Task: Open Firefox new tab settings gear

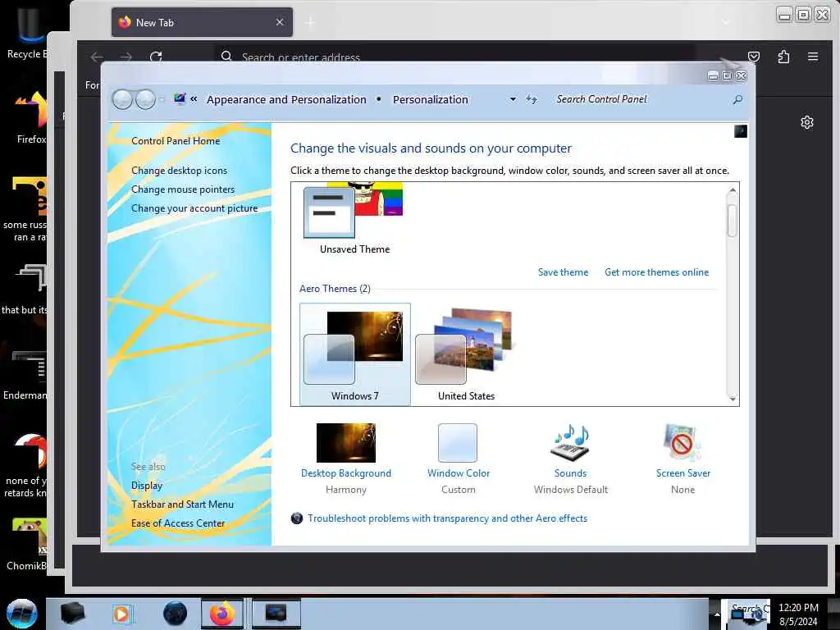Action: pos(807,123)
